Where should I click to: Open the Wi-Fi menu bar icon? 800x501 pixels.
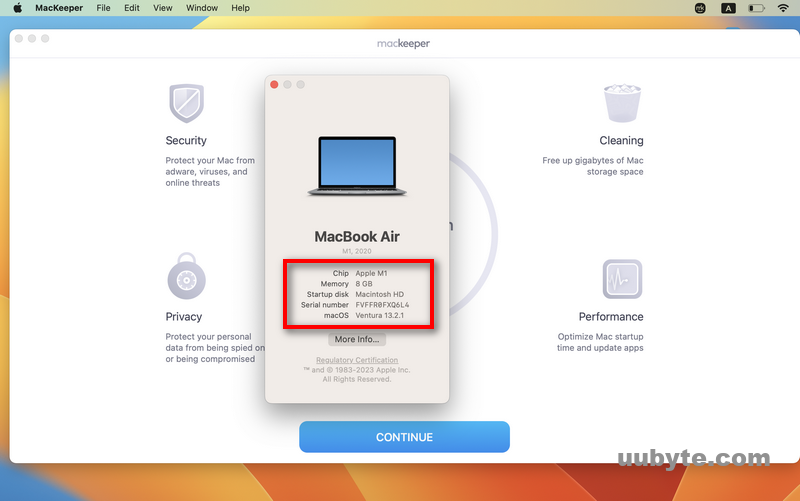click(x=783, y=8)
